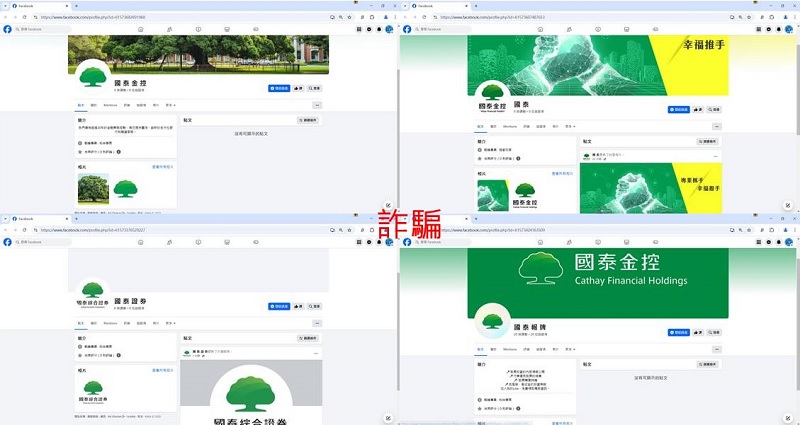This screenshot has height=425, width=800.
Task: Select 追蹤者 tab on the 幸福推手 banner page
Action: tap(541, 127)
